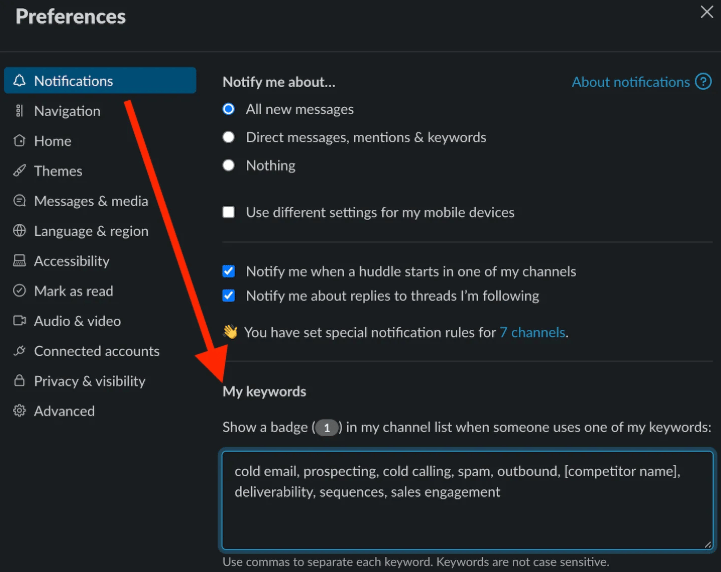This screenshot has width=721, height=572.
Task: Click the Accessibility keyboard icon
Action: coord(19,261)
